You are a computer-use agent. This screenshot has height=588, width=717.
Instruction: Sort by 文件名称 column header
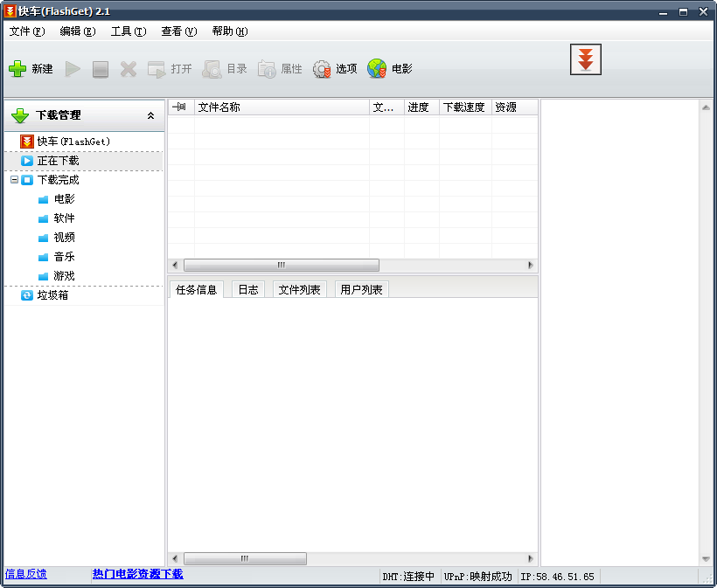(x=282, y=107)
